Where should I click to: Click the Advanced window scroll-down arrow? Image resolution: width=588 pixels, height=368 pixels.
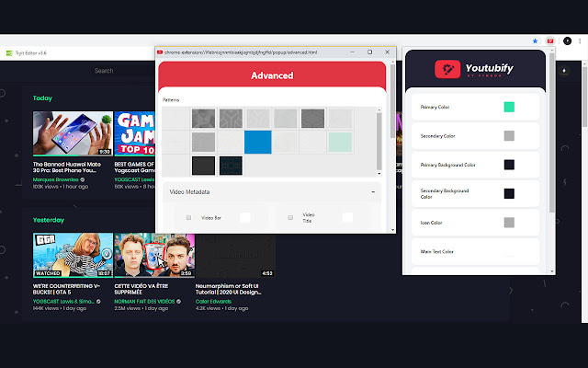pyautogui.click(x=392, y=230)
